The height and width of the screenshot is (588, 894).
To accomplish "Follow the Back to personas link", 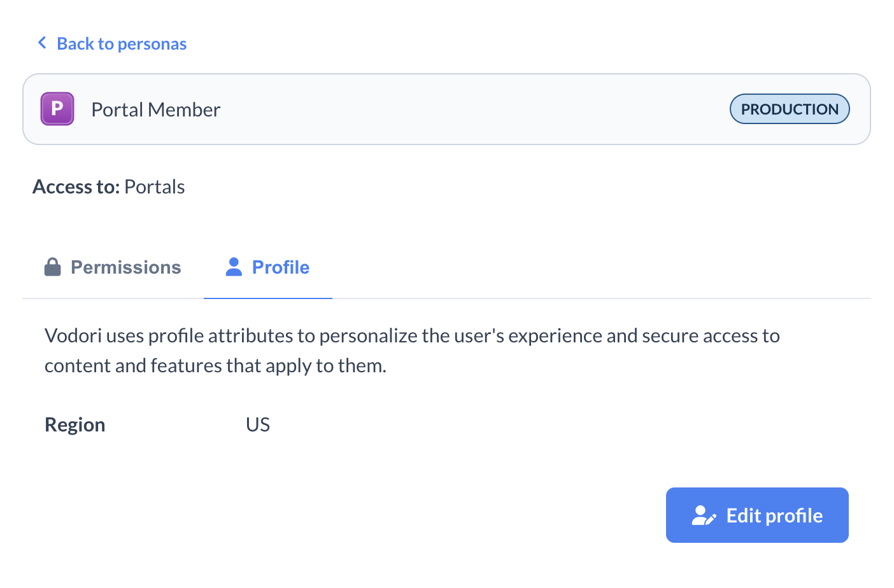I will pyautogui.click(x=122, y=44).
